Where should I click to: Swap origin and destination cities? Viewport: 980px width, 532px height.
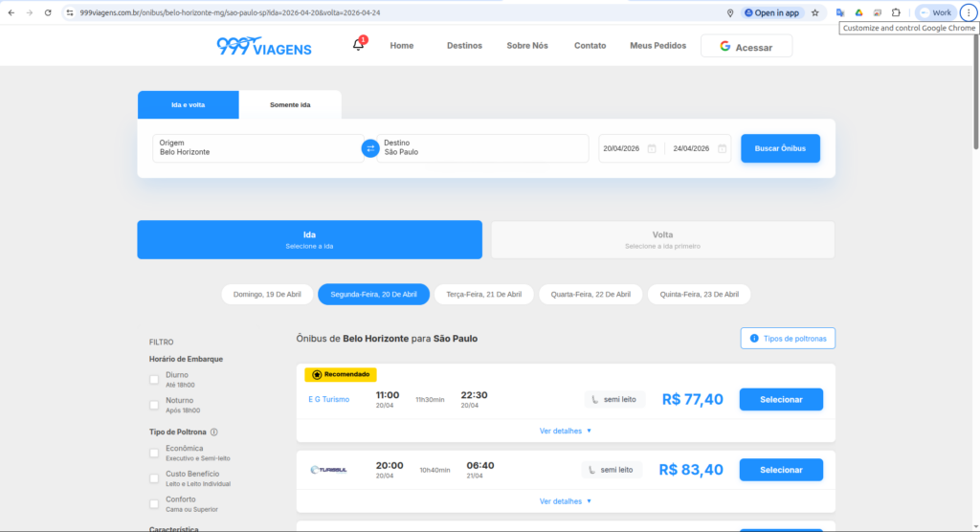coord(370,148)
